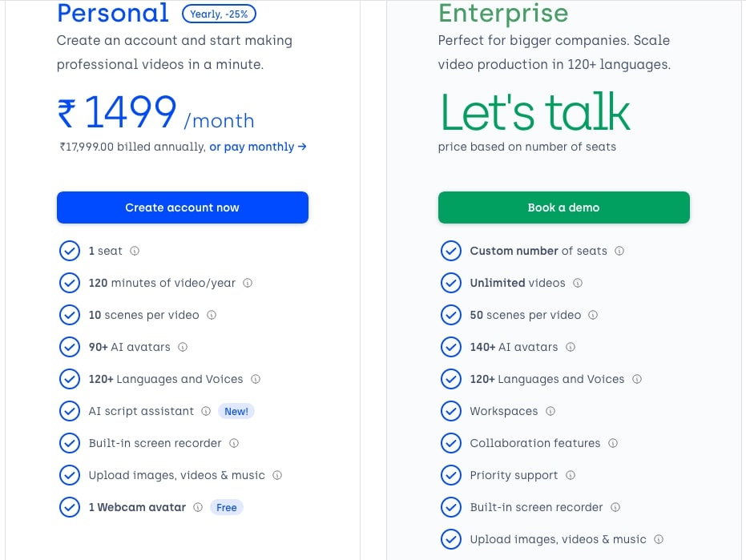The width and height of the screenshot is (746, 560).
Task: Click info icon for Enterprise 50 scenes per video
Action: click(593, 315)
